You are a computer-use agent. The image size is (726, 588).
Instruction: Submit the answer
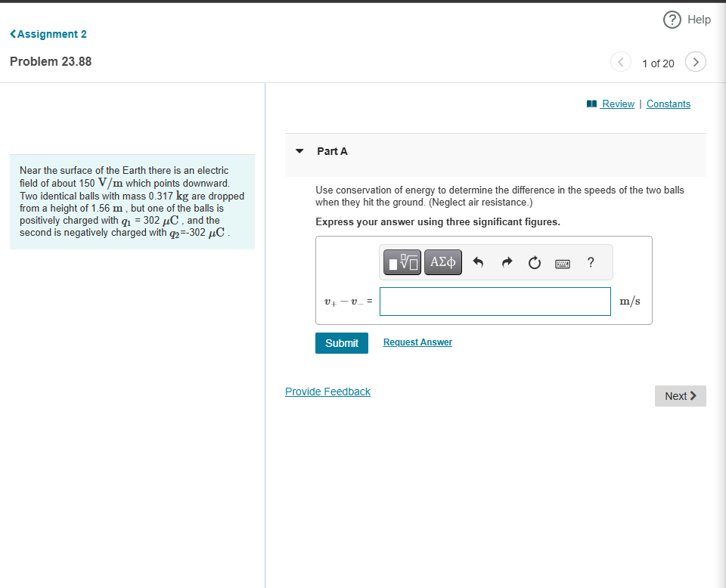click(342, 343)
